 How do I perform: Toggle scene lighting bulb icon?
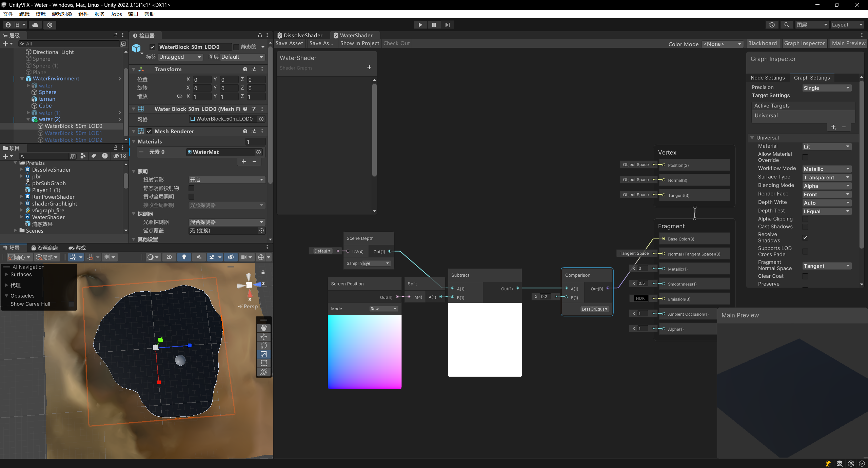tap(184, 257)
